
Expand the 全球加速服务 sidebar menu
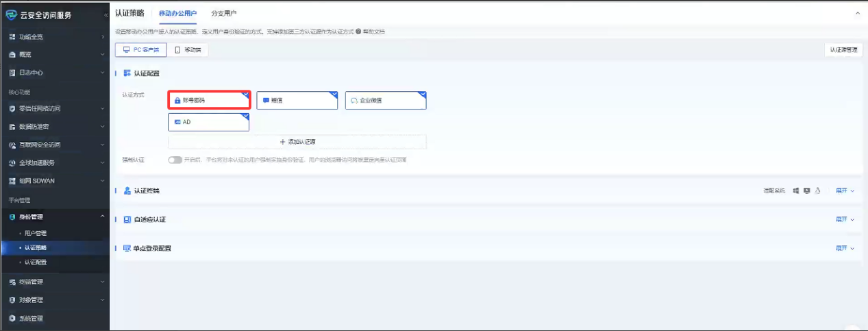[102, 162]
